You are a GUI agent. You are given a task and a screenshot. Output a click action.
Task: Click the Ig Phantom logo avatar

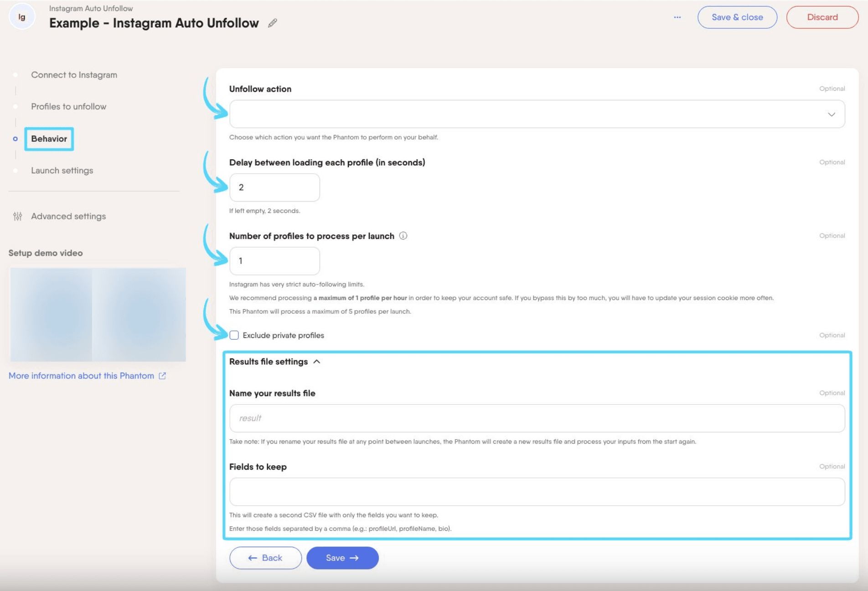[22, 17]
